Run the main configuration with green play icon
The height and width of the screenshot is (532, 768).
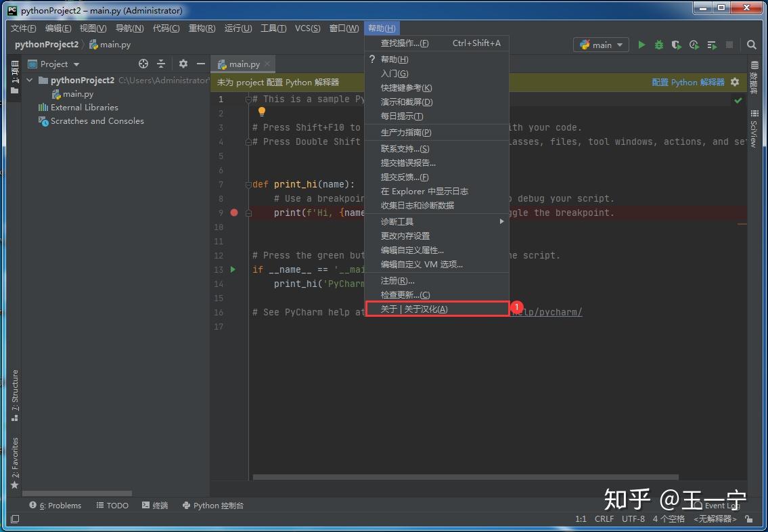click(x=641, y=45)
